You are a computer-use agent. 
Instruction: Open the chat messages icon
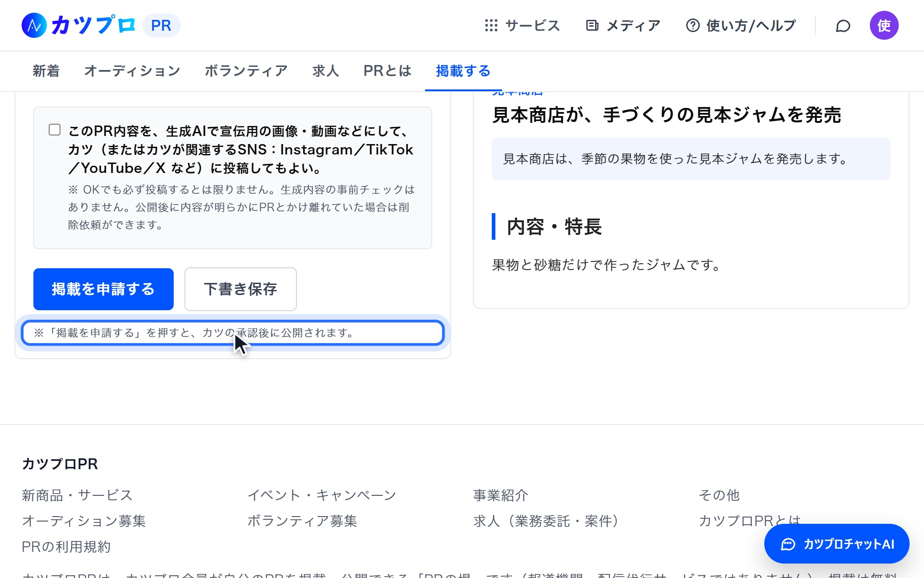click(x=843, y=26)
